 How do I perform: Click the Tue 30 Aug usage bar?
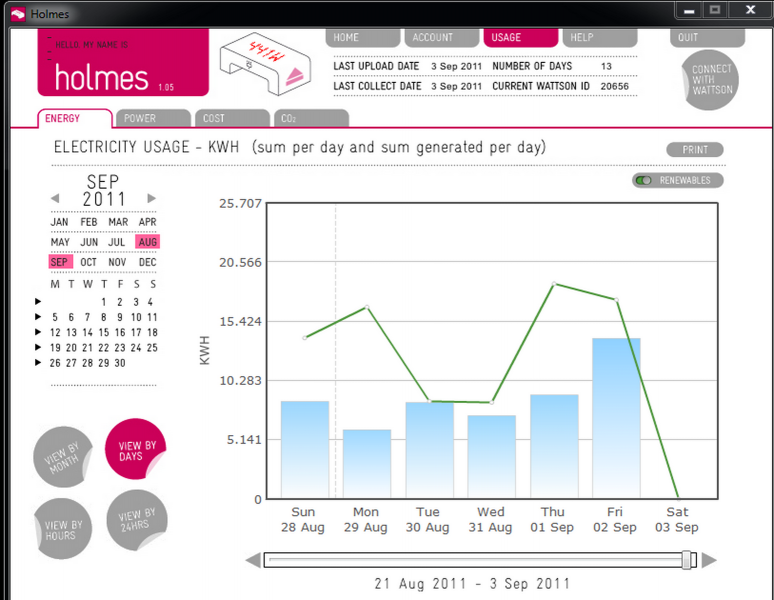click(x=429, y=450)
